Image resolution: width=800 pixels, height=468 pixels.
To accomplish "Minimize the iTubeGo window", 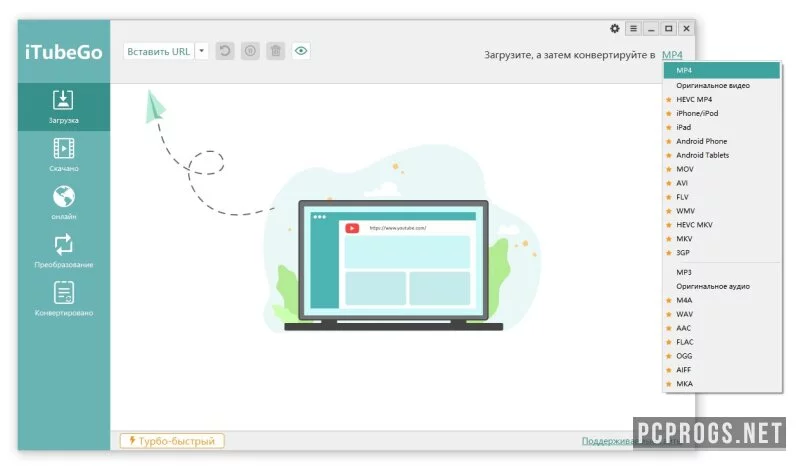I will click(x=651, y=29).
